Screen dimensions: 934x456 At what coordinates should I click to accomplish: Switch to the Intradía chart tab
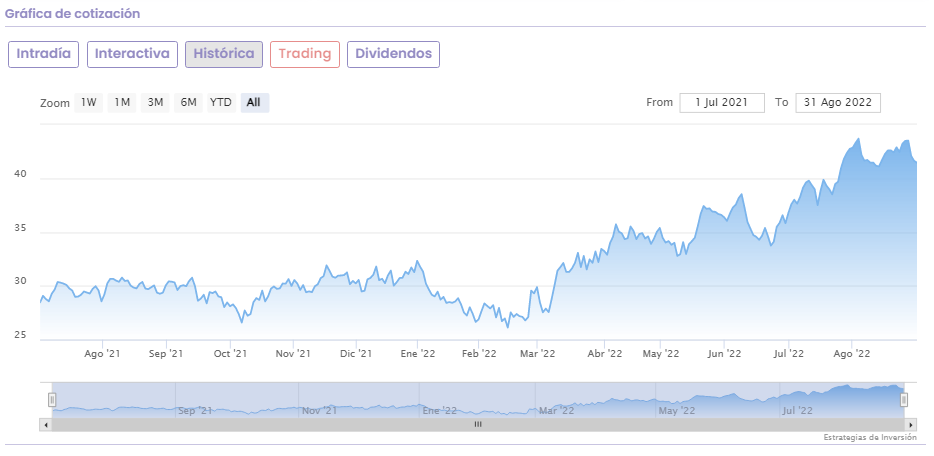coord(43,54)
